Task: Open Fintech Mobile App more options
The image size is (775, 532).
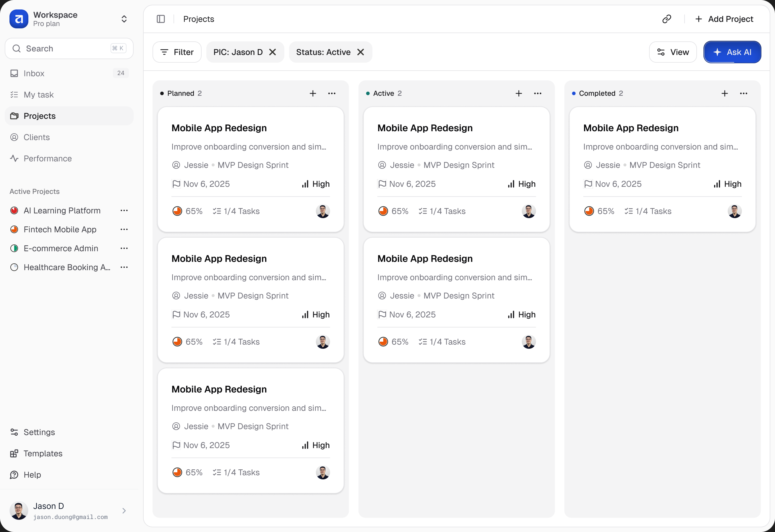Action: click(x=124, y=230)
